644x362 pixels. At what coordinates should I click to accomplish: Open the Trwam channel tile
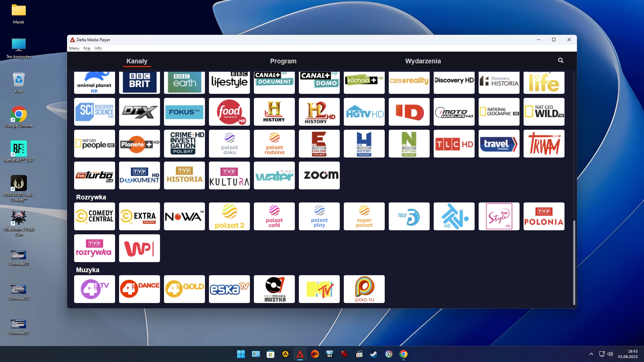point(544,143)
